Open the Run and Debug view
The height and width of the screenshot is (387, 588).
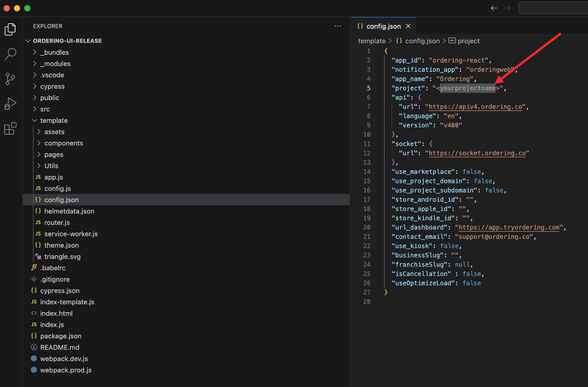pyautogui.click(x=10, y=104)
